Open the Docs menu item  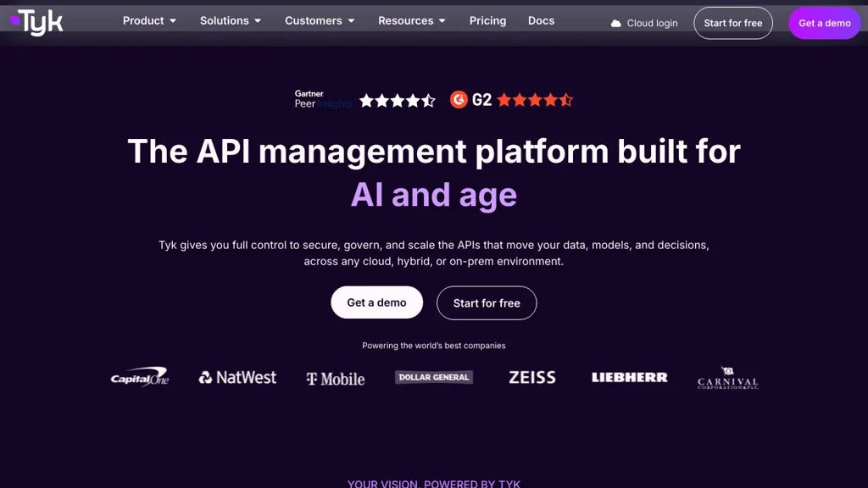pos(541,20)
